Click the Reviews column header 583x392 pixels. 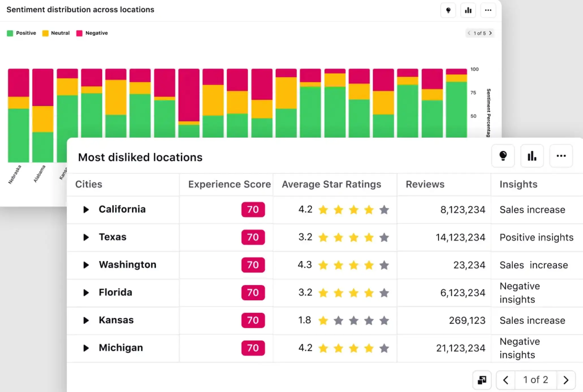point(425,184)
